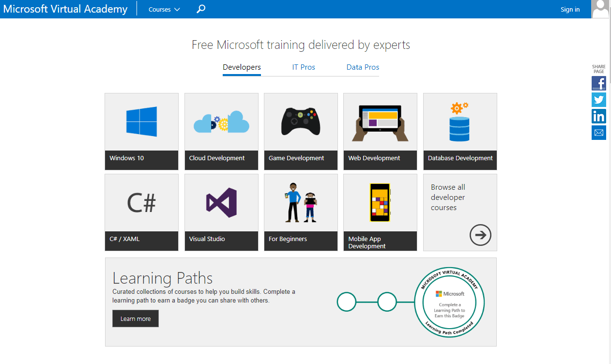Click first circle in learning path diagram
The image size is (611, 364).
347,302
